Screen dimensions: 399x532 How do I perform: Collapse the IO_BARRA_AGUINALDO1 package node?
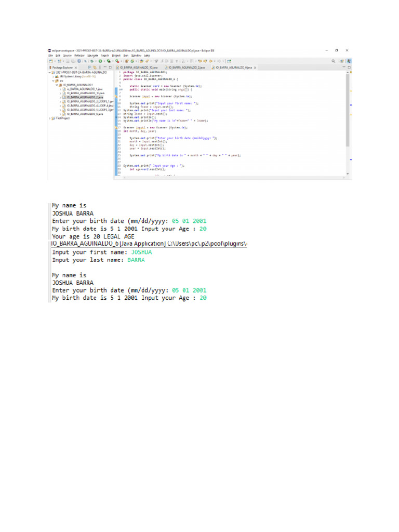(x=57, y=85)
